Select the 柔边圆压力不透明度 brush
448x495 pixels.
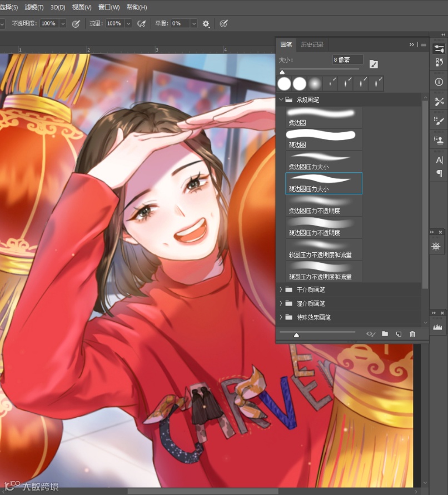[324, 205]
